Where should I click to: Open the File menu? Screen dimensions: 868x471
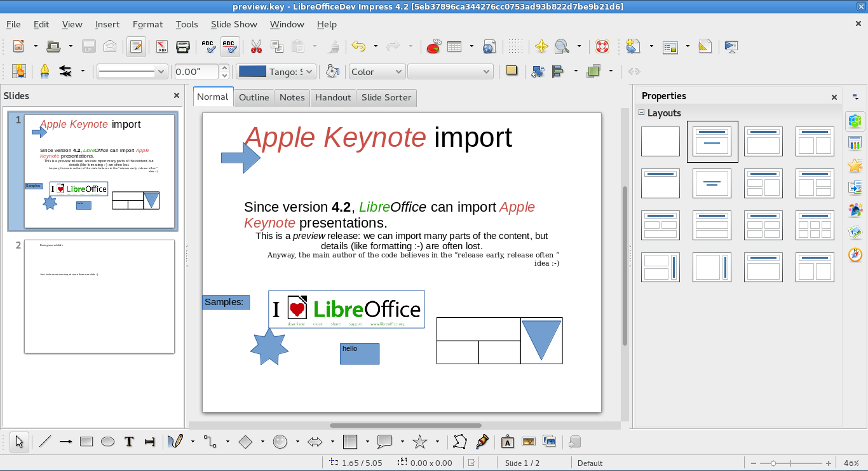[x=13, y=24]
